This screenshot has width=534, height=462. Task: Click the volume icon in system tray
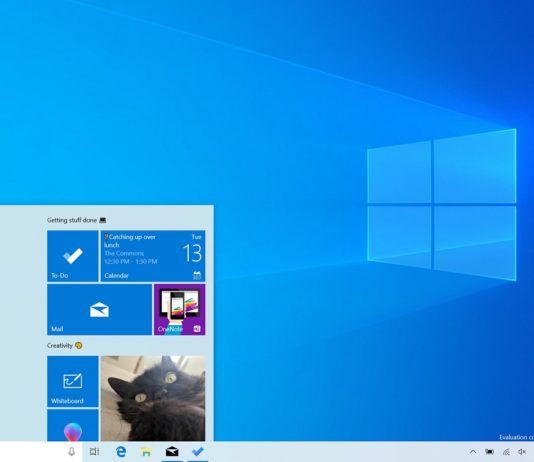[x=522, y=452]
